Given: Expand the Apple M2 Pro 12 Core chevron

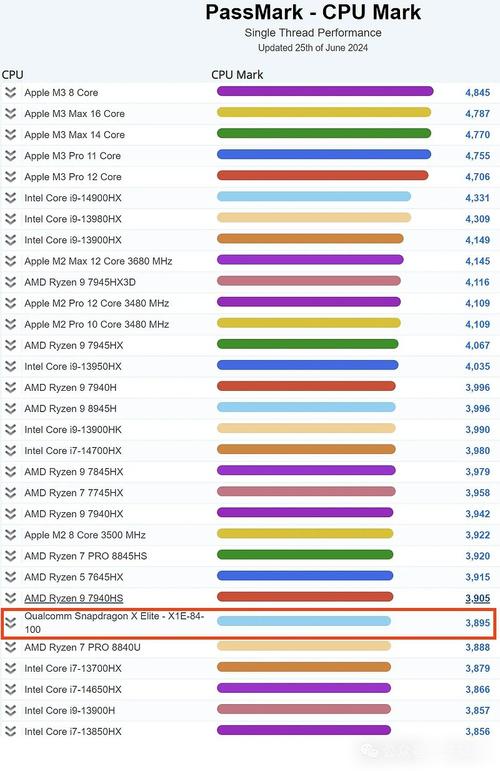Looking at the screenshot, I should [10, 303].
